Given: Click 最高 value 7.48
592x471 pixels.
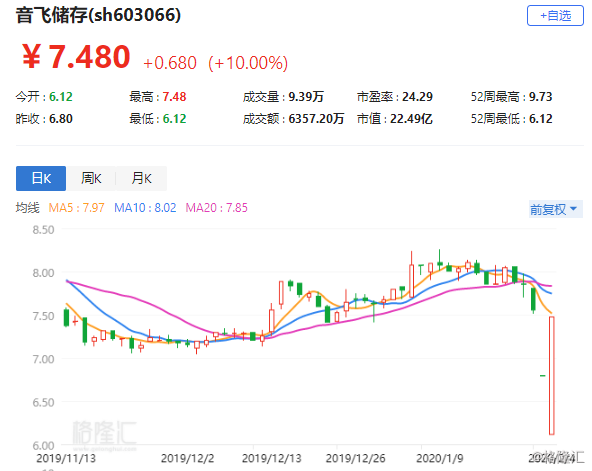Looking at the screenshot, I should click(174, 97).
